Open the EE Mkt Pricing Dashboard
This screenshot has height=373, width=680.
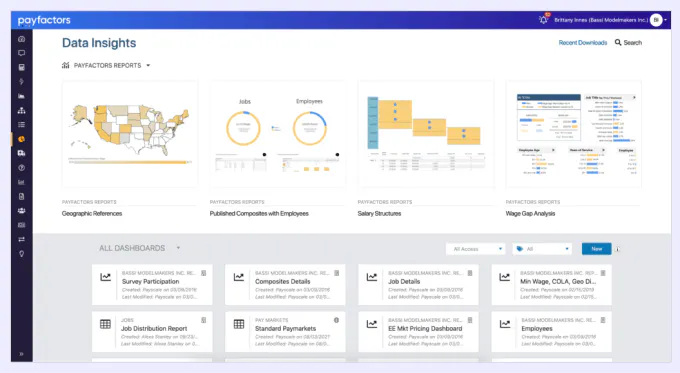coord(418,331)
